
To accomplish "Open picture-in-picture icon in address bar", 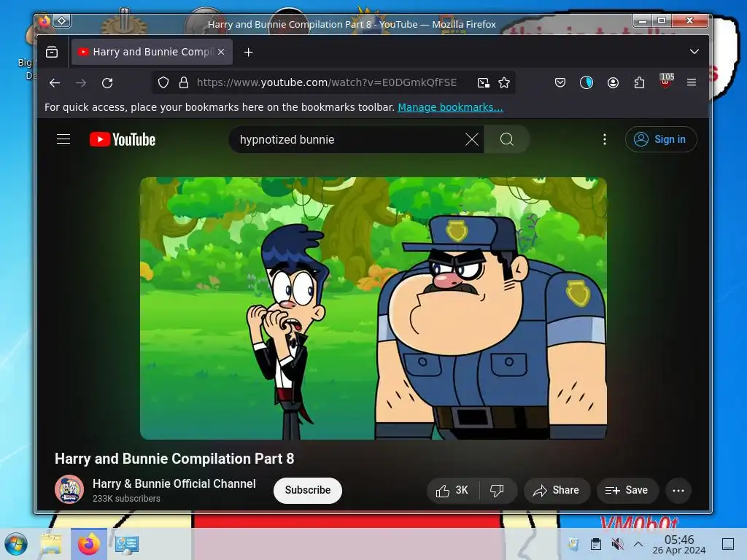I will 484,83.
